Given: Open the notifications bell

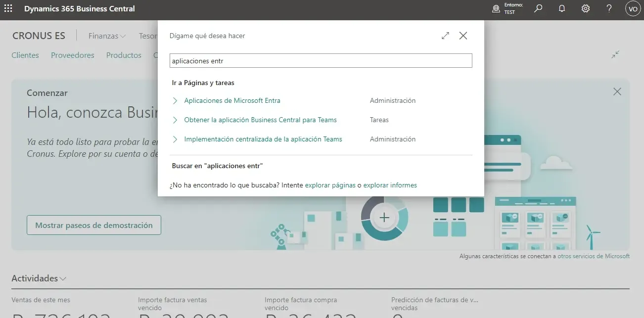Looking at the screenshot, I should pos(562,8).
